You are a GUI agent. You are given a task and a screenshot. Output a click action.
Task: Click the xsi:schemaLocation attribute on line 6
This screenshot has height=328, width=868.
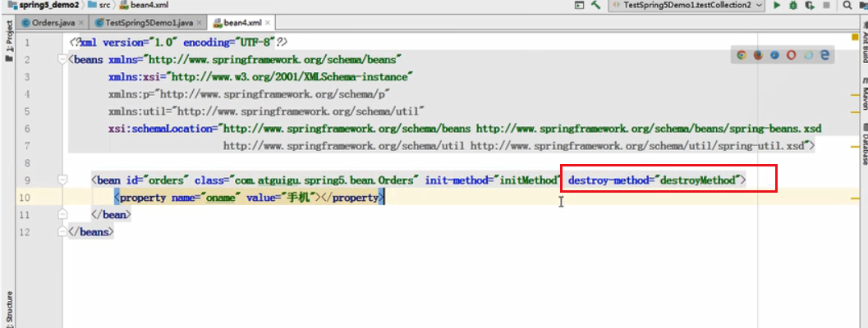tap(162, 129)
